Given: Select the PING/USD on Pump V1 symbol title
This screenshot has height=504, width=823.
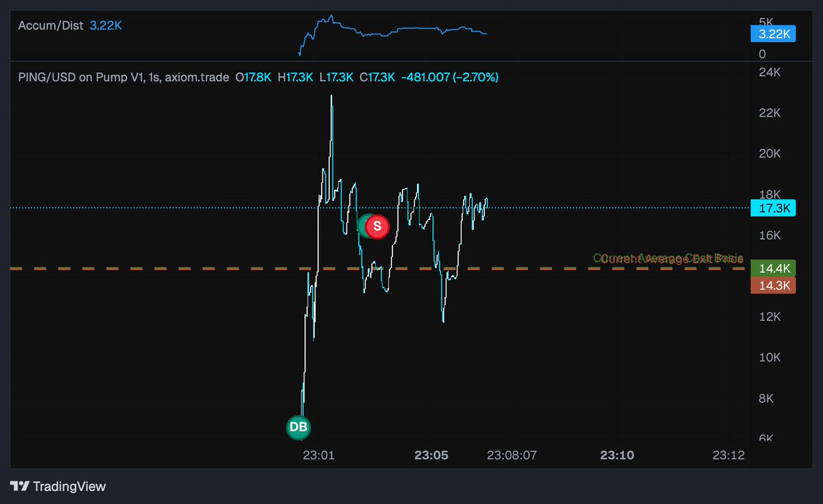Looking at the screenshot, I should (x=123, y=77).
